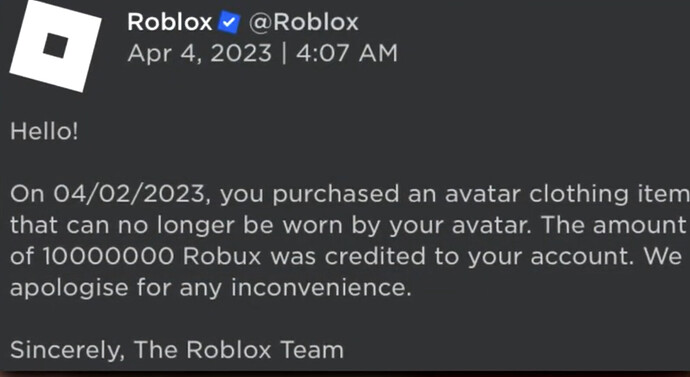Click the separator bar between date and time

(x=284, y=54)
